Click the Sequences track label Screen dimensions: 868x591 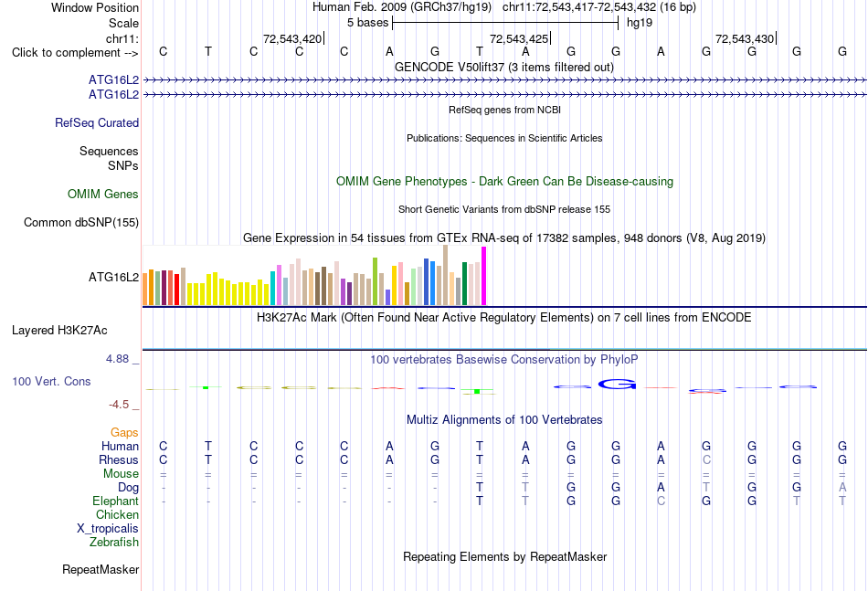(x=109, y=151)
